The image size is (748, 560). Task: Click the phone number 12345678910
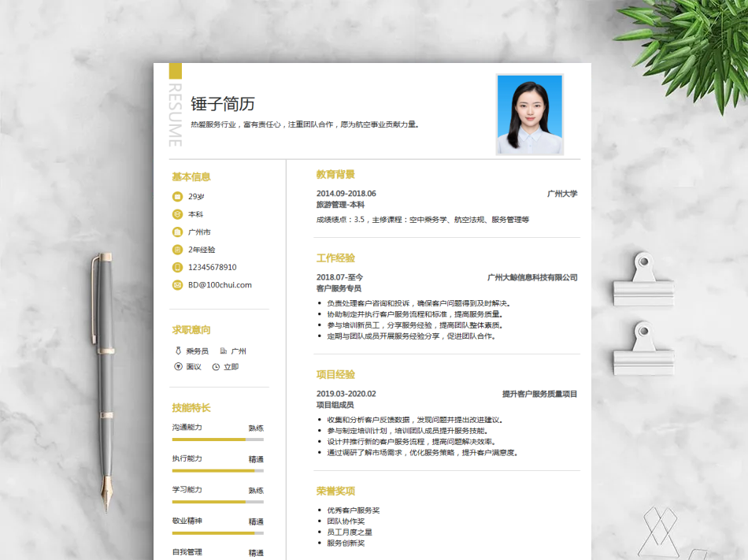pos(213,267)
